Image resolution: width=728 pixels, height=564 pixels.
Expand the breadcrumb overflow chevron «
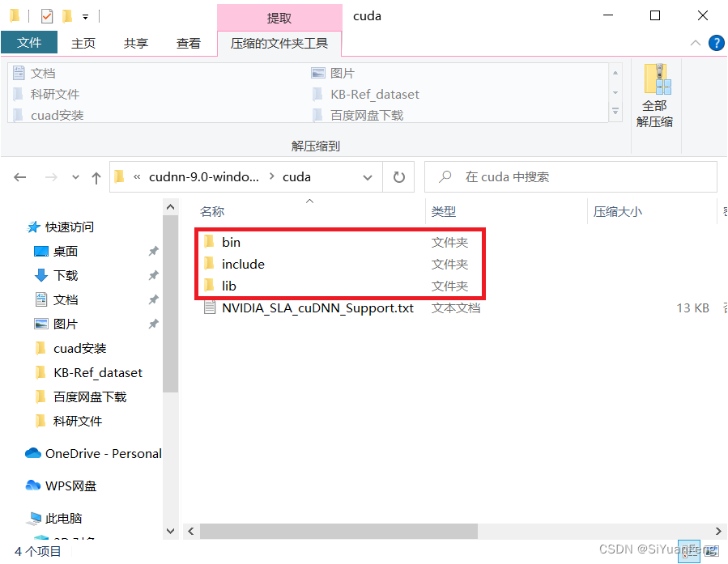pyautogui.click(x=137, y=176)
